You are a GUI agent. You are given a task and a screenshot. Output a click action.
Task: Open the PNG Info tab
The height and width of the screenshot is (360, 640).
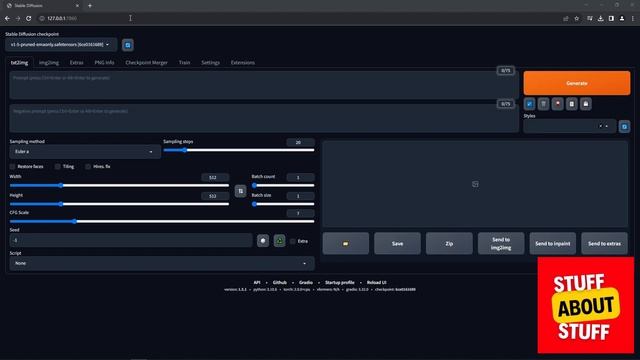tap(104, 63)
